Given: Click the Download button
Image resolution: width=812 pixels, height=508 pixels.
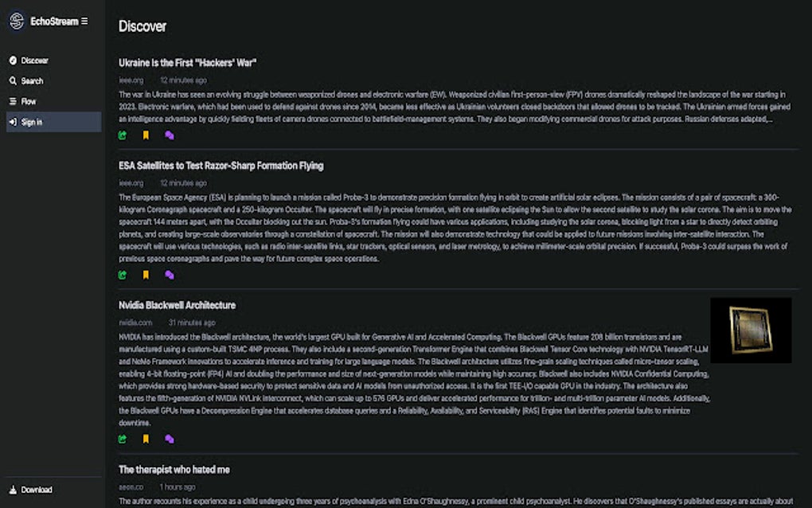Looking at the screenshot, I should pos(33,490).
